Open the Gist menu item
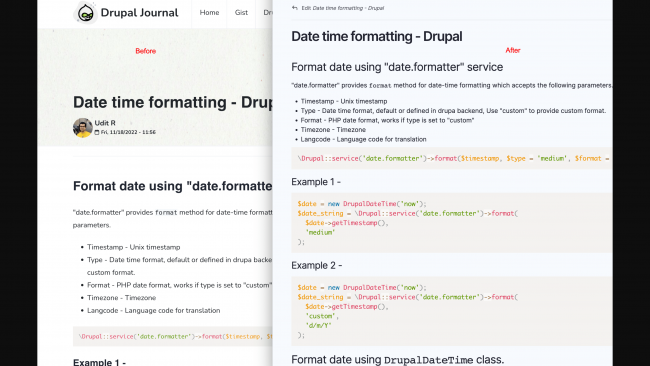Viewport: 650px width, 366px height. (241, 12)
